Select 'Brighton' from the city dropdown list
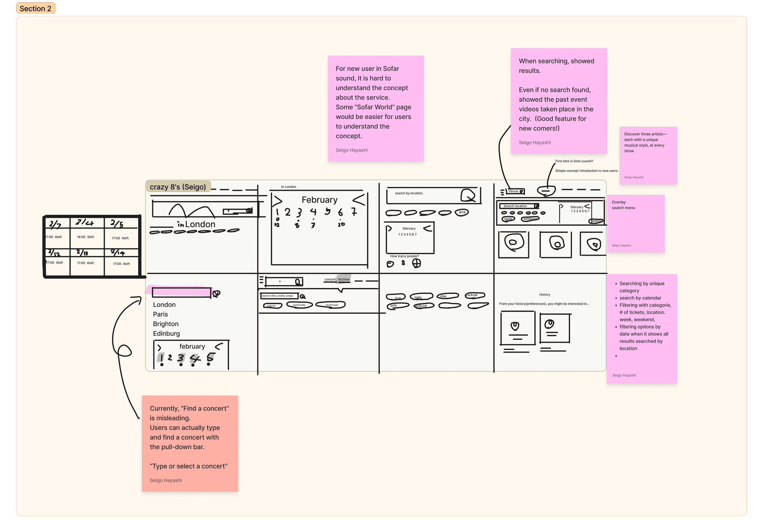The image size is (763, 532). [166, 324]
